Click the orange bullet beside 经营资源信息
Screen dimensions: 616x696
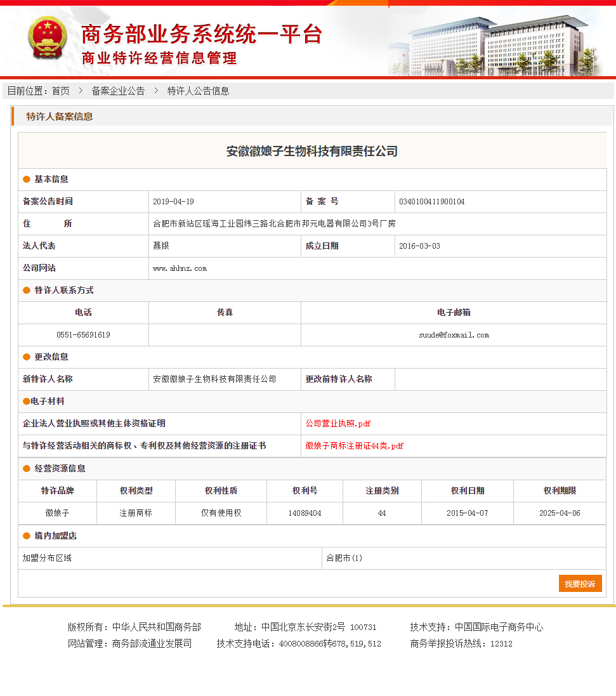pos(27,469)
